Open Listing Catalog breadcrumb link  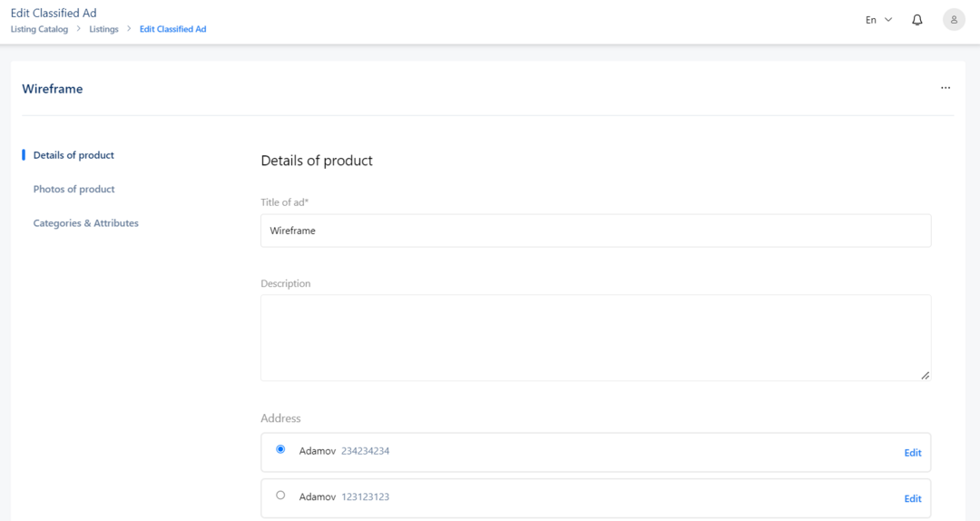coord(39,29)
